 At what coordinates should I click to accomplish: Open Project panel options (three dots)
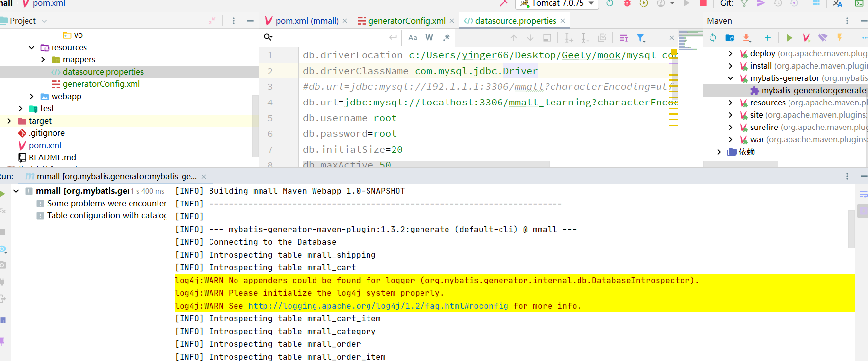[x=234, y=21]
